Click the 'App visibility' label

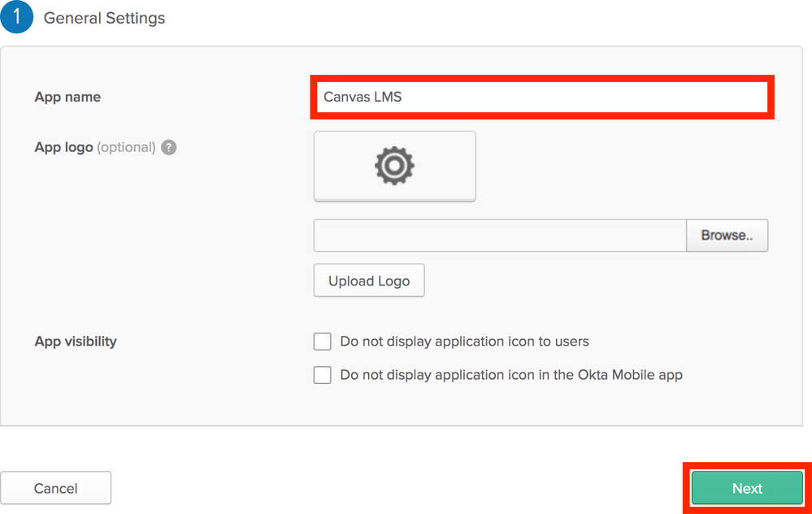[x=76, y=342]
